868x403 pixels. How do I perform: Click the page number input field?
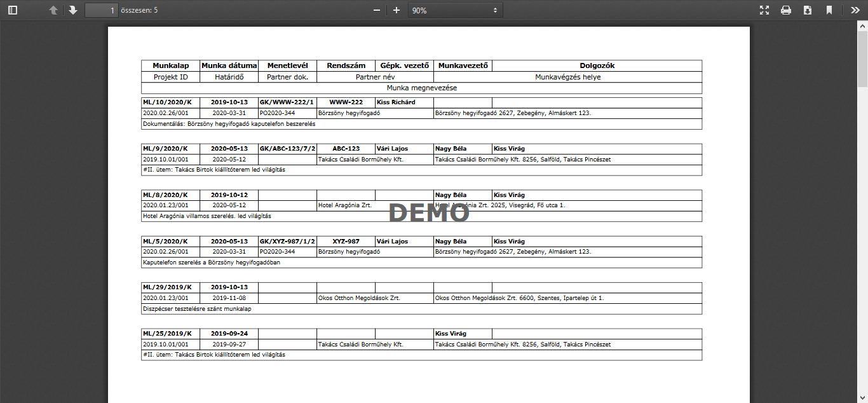tap(102, 10)
